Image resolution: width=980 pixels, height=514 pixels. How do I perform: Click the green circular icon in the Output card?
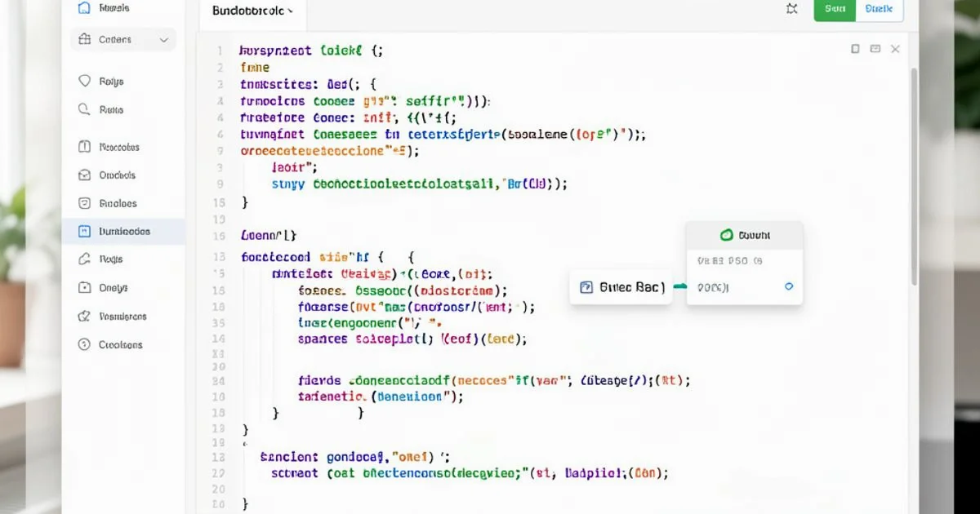728,235
